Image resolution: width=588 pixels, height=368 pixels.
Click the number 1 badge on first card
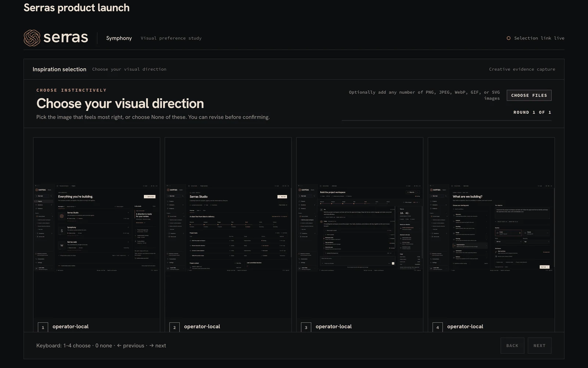point(43,327)
